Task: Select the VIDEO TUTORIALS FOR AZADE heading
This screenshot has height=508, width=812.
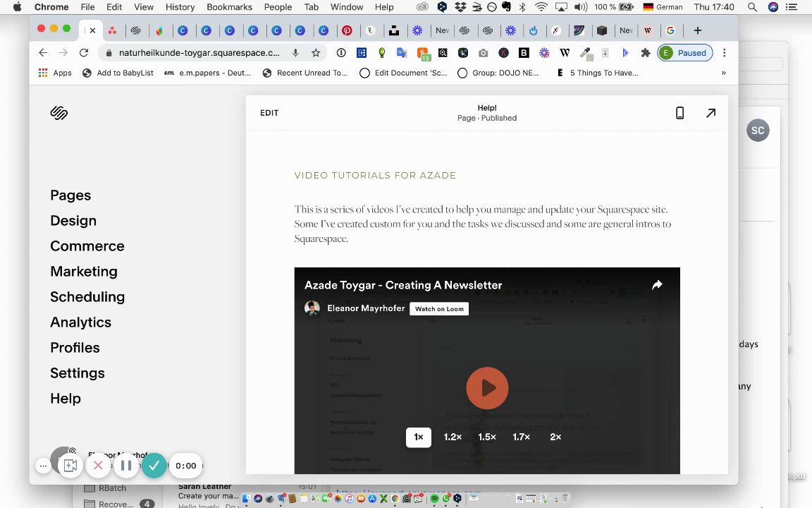Action: pyautogui.click(x=375, y=175)
